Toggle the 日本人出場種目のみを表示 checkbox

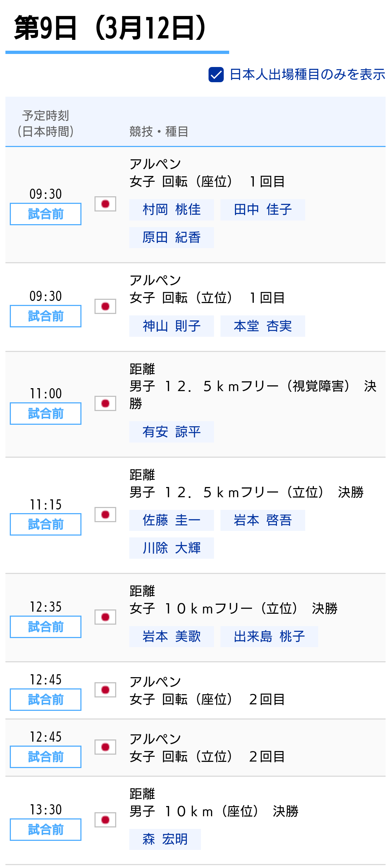215,75
